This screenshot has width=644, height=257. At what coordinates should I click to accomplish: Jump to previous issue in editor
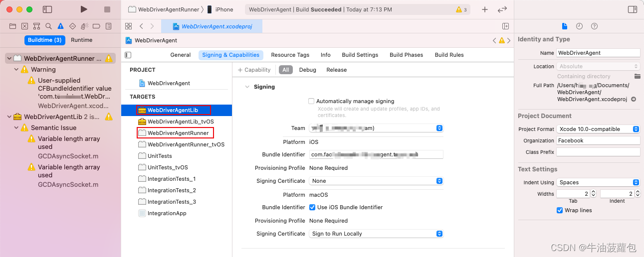click(x=494, y=40)
